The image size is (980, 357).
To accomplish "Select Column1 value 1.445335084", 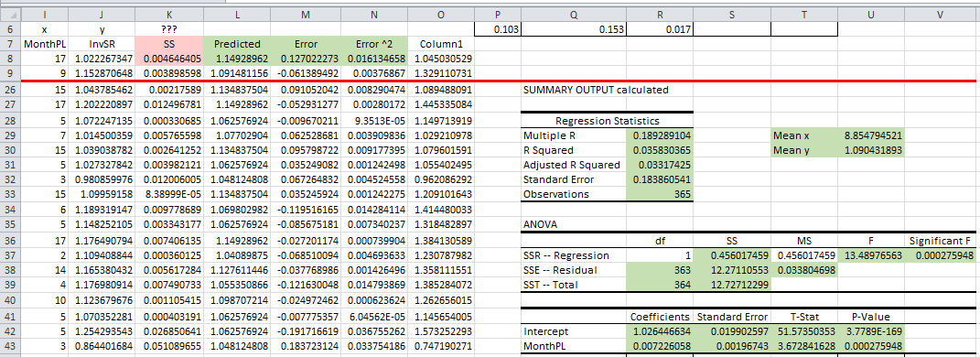I will pos(441,104).
